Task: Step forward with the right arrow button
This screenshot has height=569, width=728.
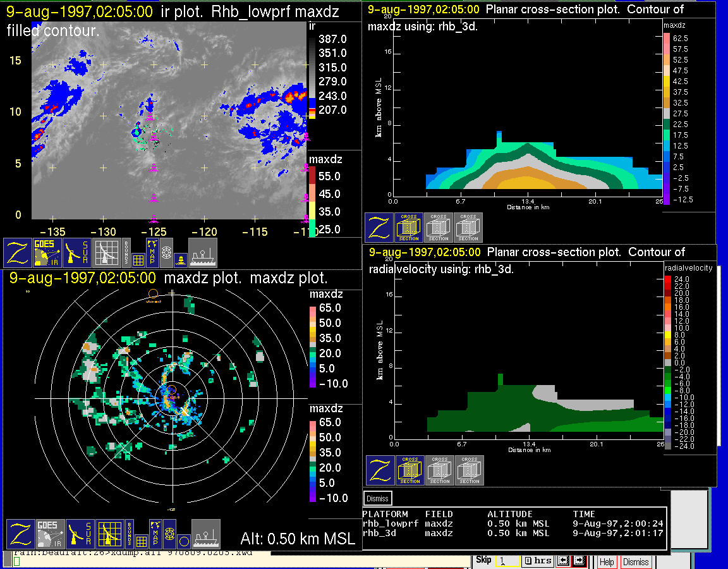Action: coord(578,561)
